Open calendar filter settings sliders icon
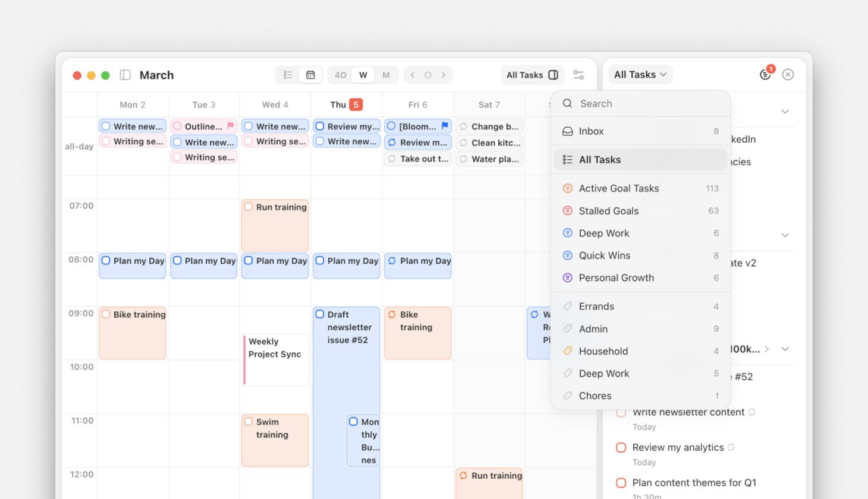The image size is (868, 499). [578, 75]
